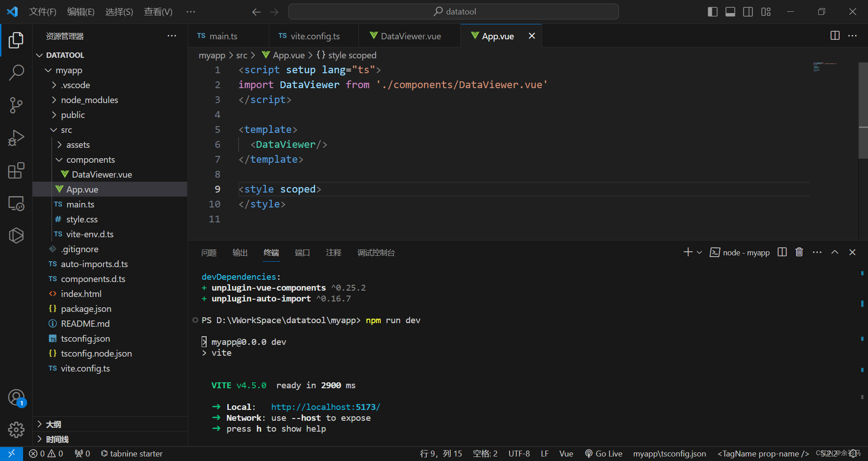The image size is (868, 461).
Task: Split the editor using the split icon
Action: (834, 36)
